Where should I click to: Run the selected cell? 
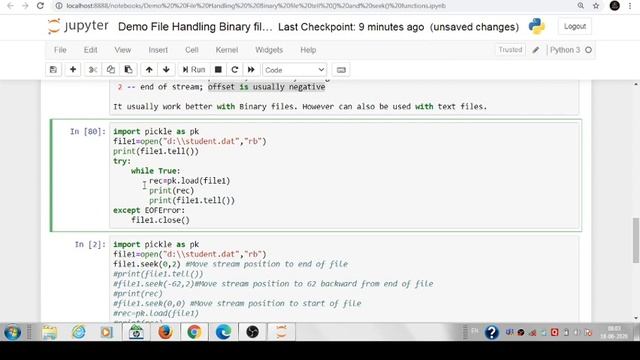tap(194, 70)
